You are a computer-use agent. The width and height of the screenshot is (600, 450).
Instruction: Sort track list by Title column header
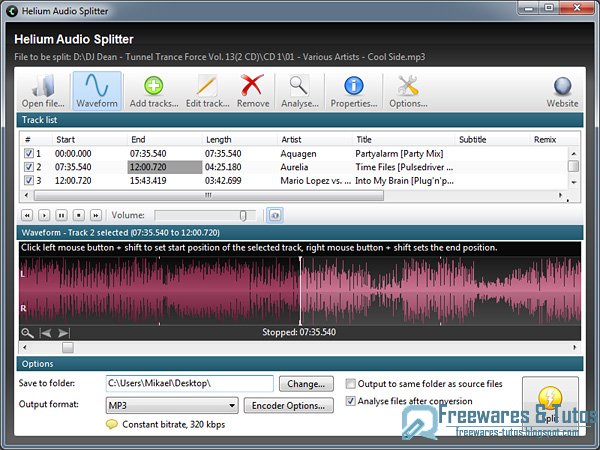403,140
